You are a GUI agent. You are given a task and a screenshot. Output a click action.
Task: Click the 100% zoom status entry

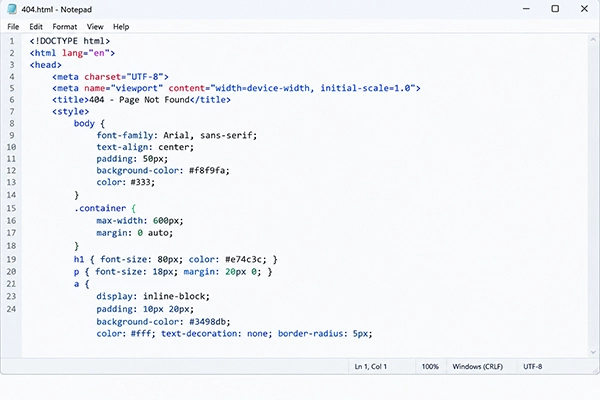tap(430, 367)
